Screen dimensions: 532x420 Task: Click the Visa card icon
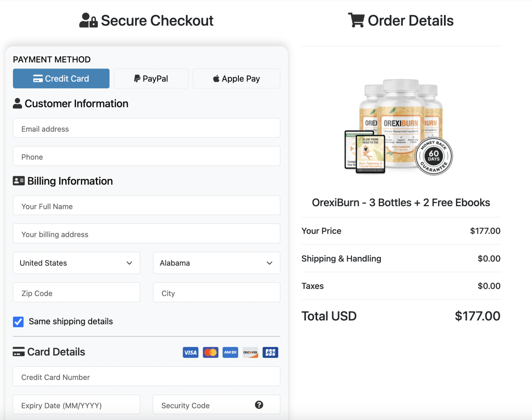pyautogui.click(x=190, y=352)
